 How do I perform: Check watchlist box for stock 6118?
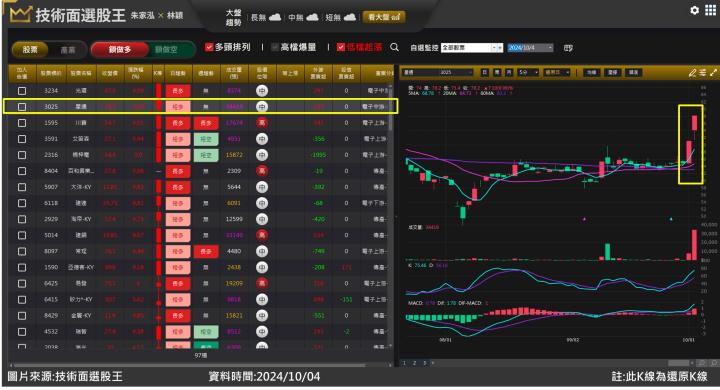point(22,203)
